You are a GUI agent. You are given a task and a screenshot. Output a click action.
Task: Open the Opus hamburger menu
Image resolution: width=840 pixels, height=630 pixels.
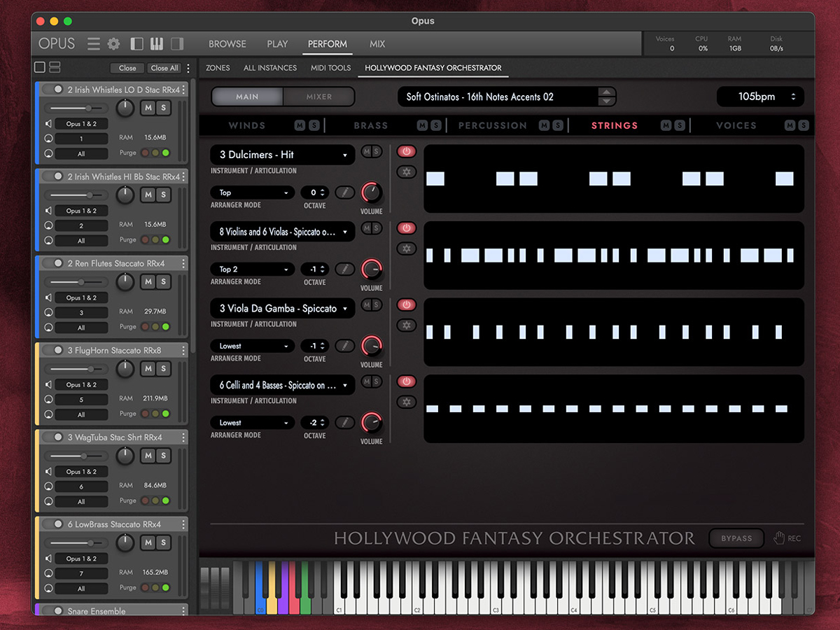point(93,44)
